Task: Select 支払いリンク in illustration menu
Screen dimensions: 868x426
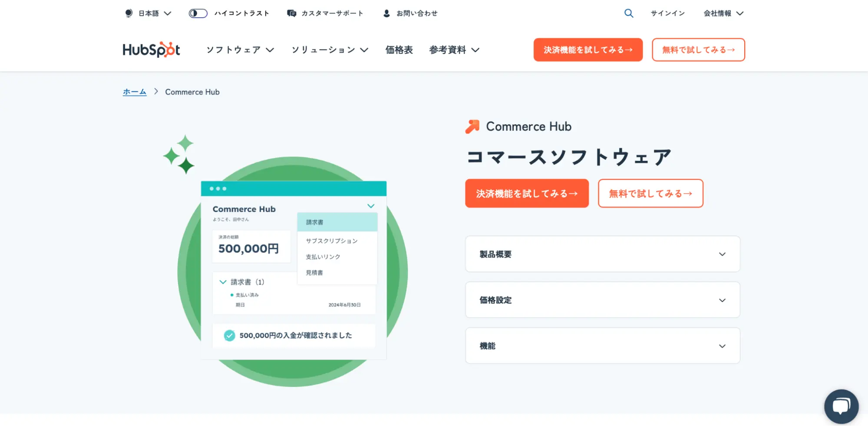Action: [x=323, y=256]
